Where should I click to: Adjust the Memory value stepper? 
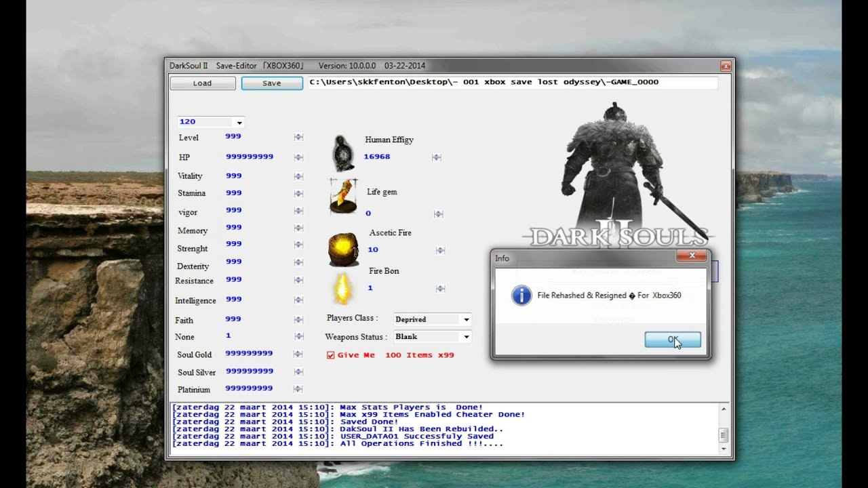(x=298, y=228)
